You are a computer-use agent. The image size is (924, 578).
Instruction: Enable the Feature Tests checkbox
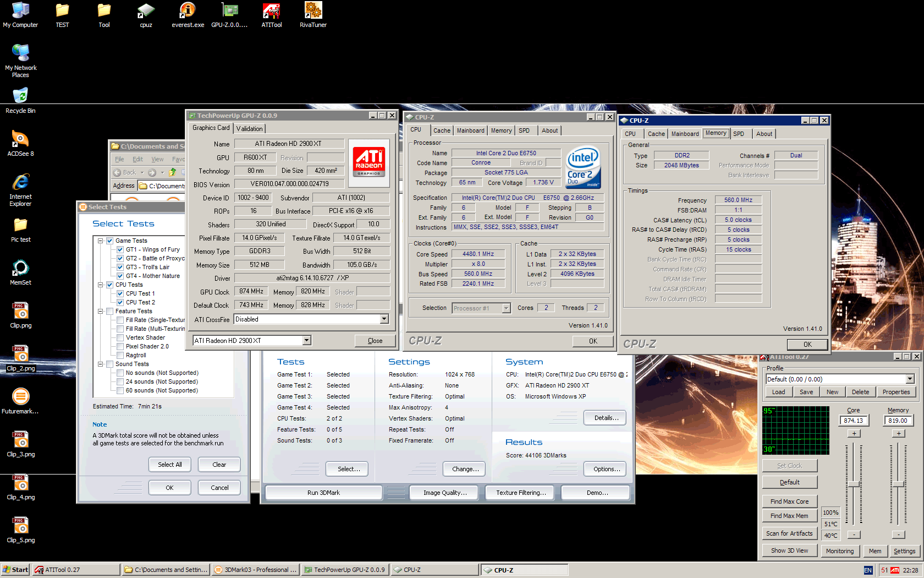tap(110, 311)
